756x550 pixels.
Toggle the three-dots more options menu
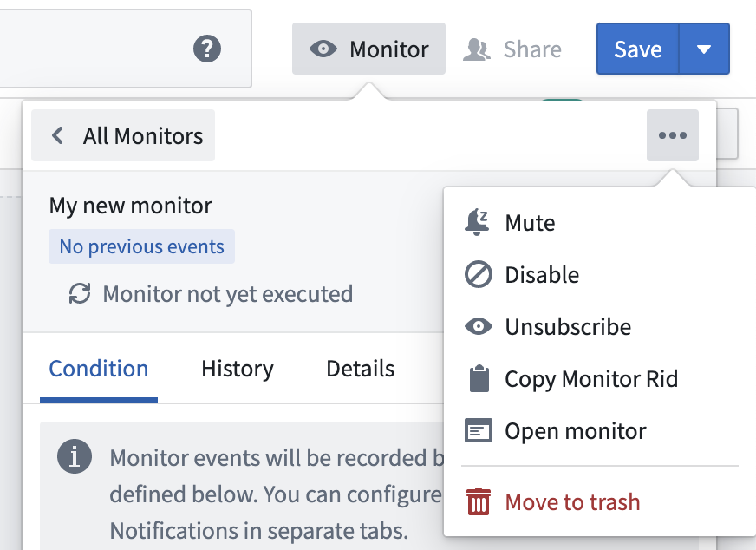click(x=673, y=135)
